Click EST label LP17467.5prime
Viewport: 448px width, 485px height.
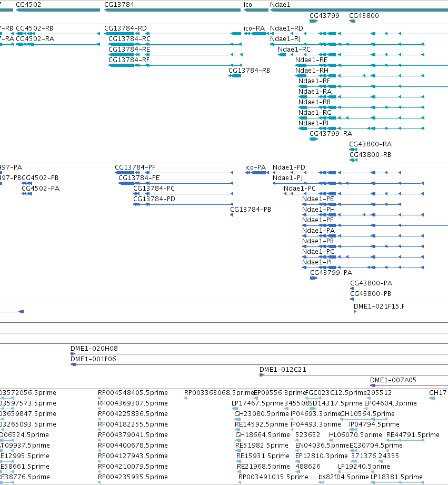pos(257,403)
